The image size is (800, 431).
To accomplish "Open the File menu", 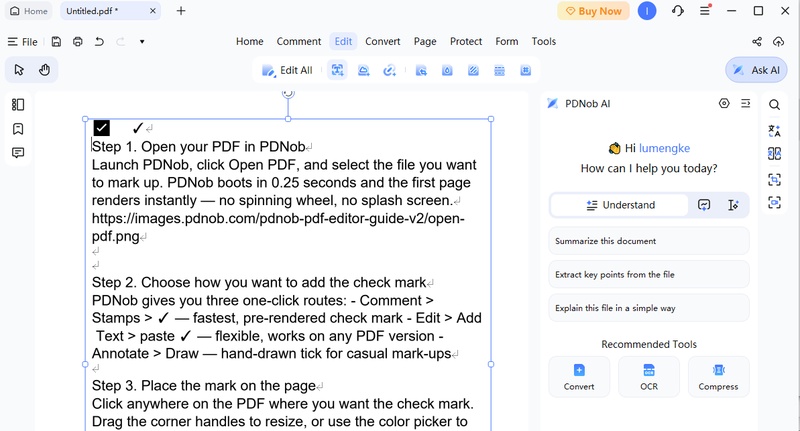I will pos(22,42).
